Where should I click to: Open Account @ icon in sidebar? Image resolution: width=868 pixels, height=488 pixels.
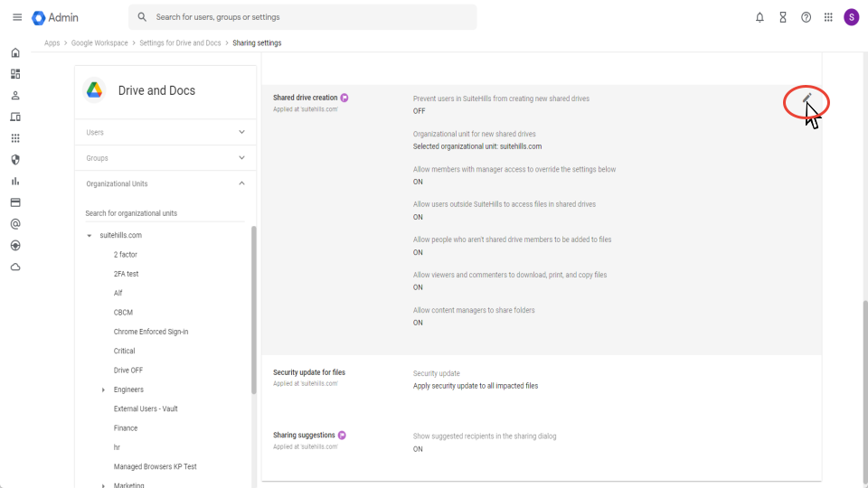[x=15, y=224]
